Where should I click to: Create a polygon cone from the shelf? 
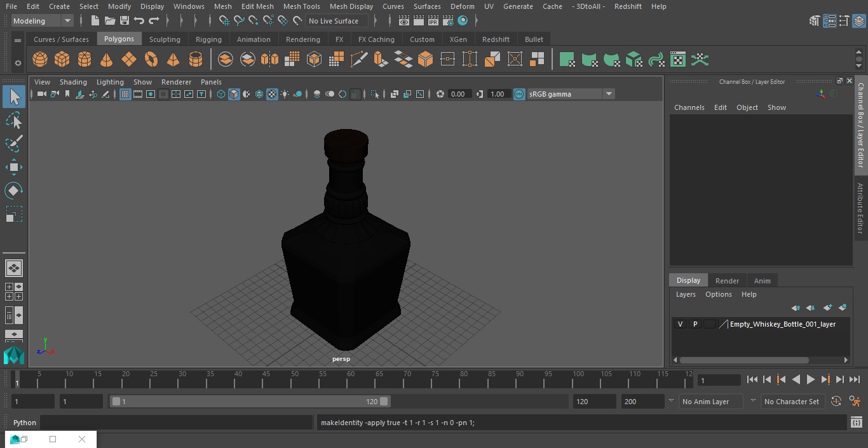(107, 60)
